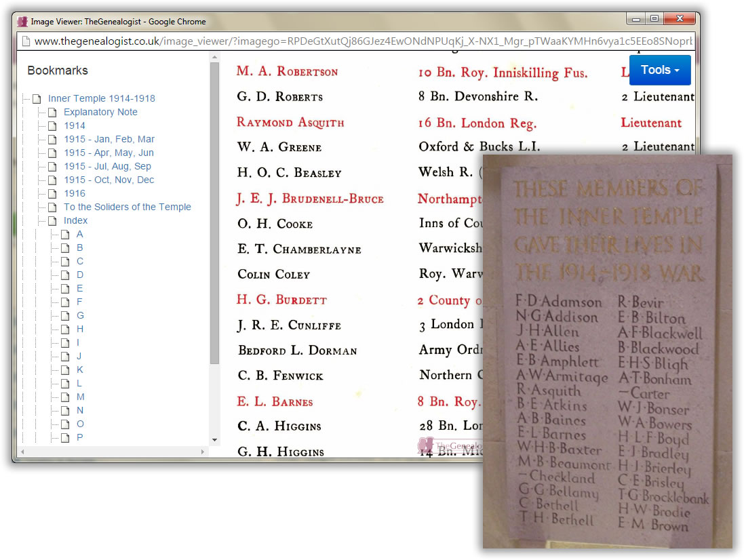Image resolution: width=744 pixels, height=560 pixels.
Task: Click page icon beside To the Soliders of the Temple
Action: 52,207
